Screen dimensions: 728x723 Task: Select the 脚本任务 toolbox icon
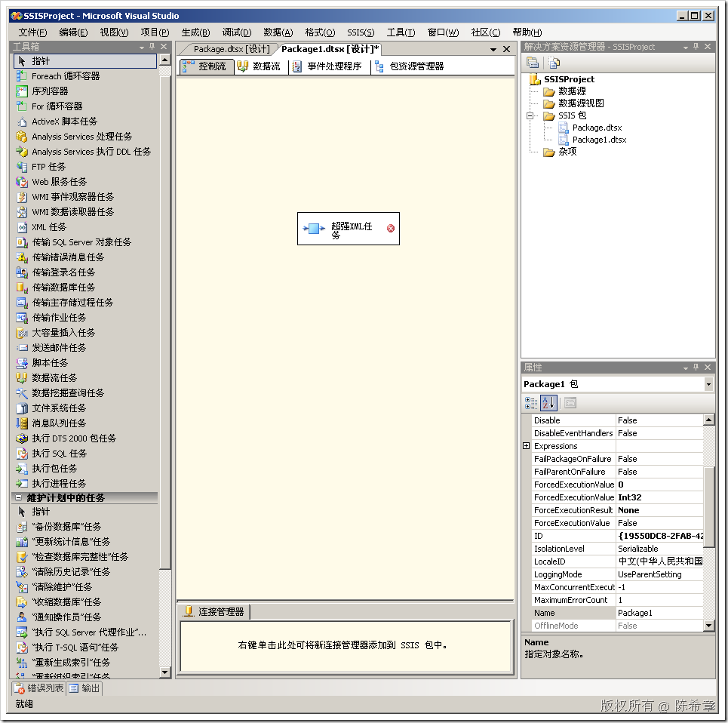pos(21,363)
